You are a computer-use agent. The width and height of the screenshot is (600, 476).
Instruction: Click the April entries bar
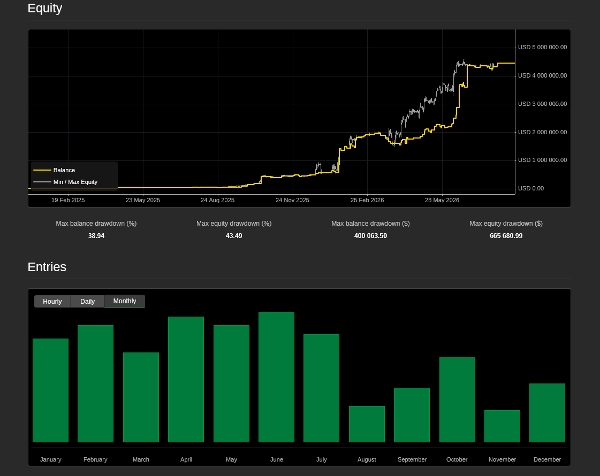pos(186,379)
